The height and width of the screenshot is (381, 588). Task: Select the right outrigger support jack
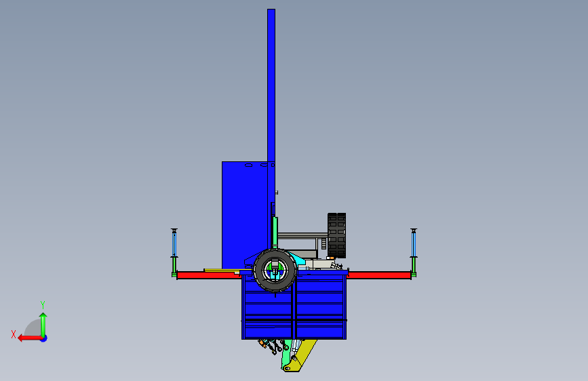pyautogui.click(x=414, y=253)
